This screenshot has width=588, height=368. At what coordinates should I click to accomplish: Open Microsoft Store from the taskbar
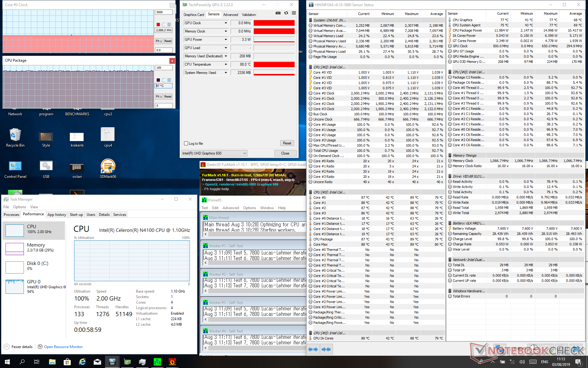tap(67, 362)
